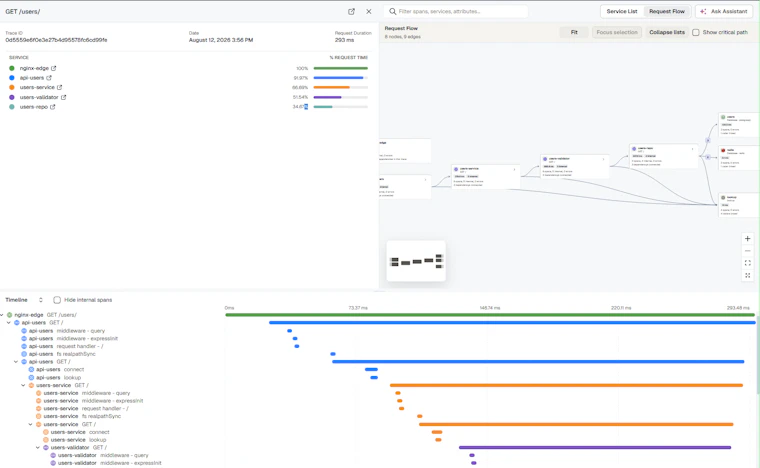Collapse nested api-users GET / span above connect

click(16, 362)
